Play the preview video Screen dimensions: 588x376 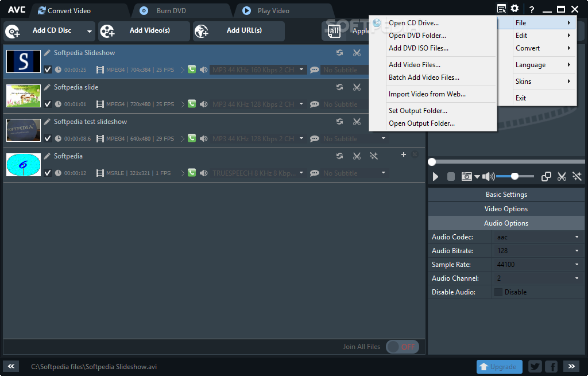click(435, 177)
